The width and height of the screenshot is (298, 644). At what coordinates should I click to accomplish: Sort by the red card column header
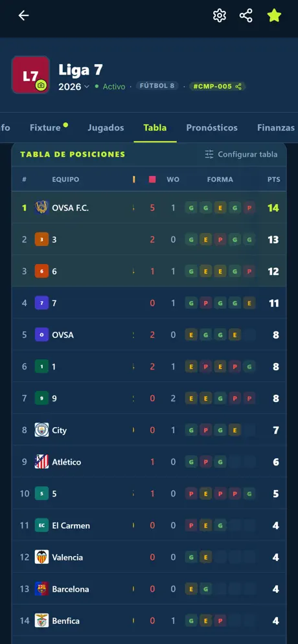(x=152, y=179)
